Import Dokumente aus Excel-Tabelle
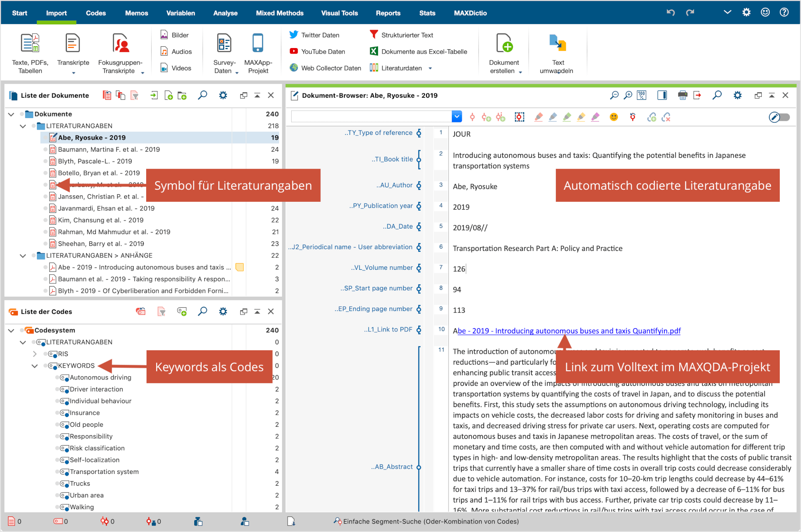The height and width of the screenshot is (532, 801). click(x=418, y=52)
